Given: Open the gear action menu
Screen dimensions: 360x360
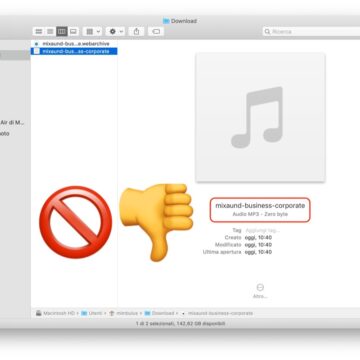Looking at the screenshot, I should (115, 31).
